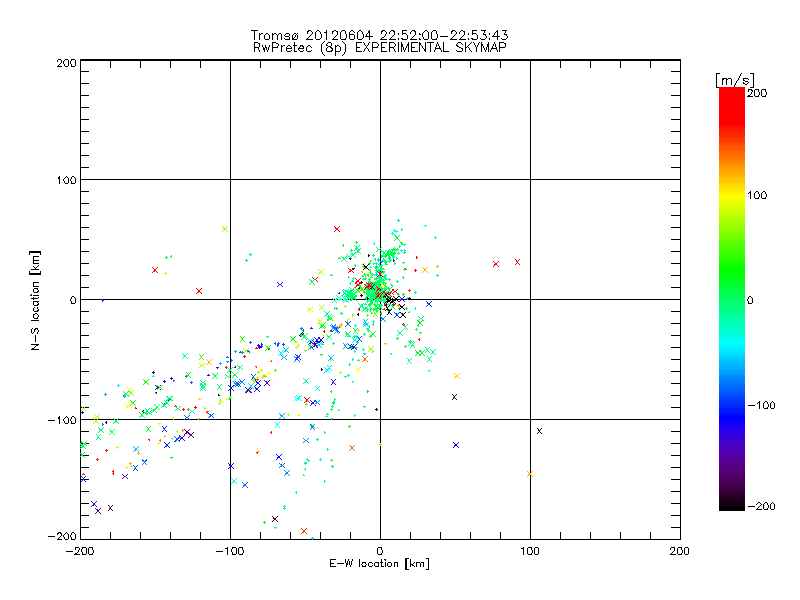Click the rightmost red X marker near E-W 90
800x600 pixels.
(x=517, y=262)
